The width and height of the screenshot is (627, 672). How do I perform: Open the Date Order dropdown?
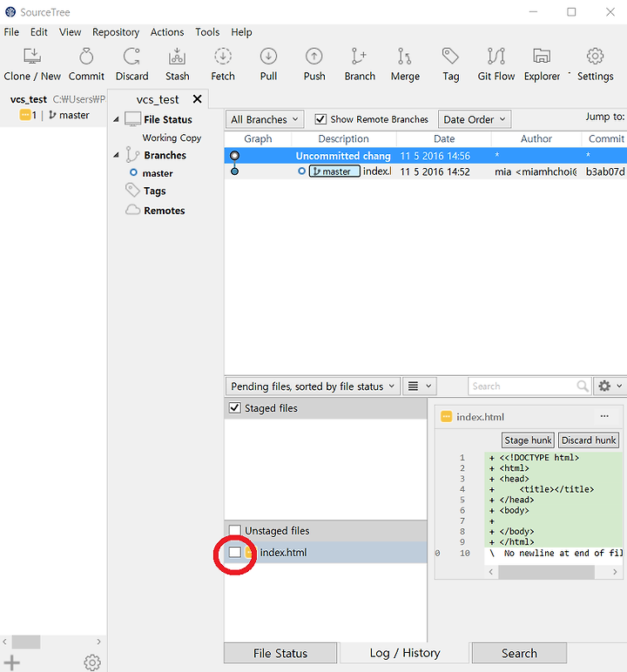click(475, 119)
